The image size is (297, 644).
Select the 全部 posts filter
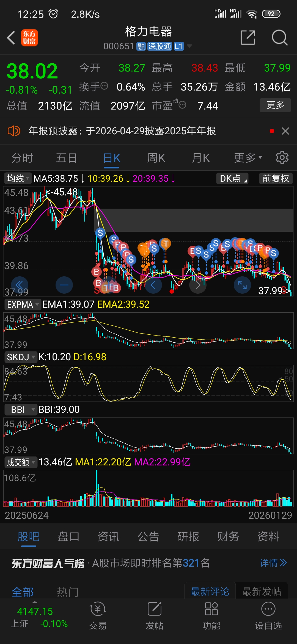point(23,592)
